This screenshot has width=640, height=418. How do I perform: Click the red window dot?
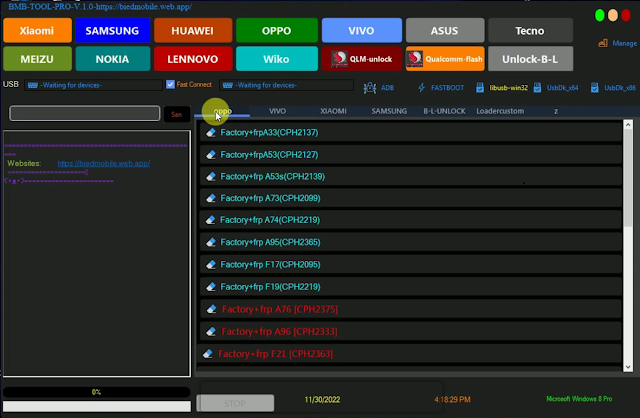[626, 16]
